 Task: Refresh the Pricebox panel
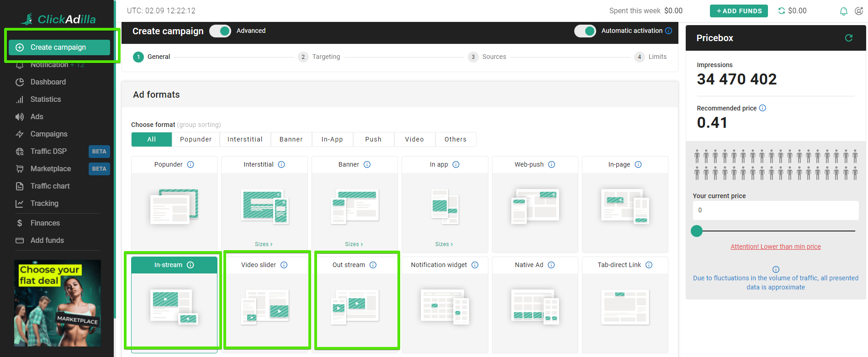pyautogui.click(x=849, y=38)
